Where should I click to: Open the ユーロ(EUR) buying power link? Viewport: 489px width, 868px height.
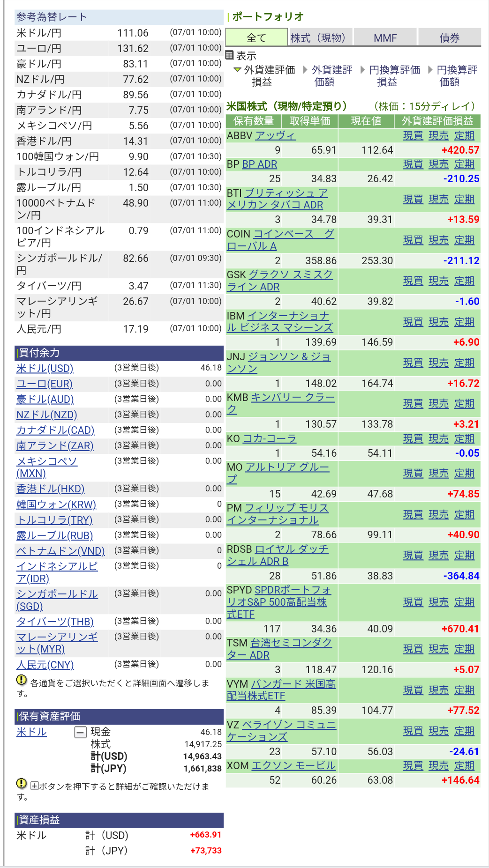45,384
